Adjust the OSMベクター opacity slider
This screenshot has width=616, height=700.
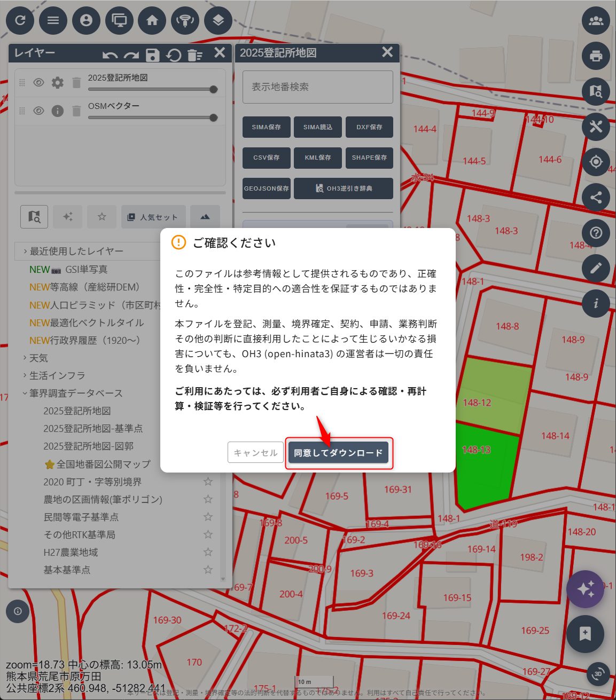click(213, 117)
